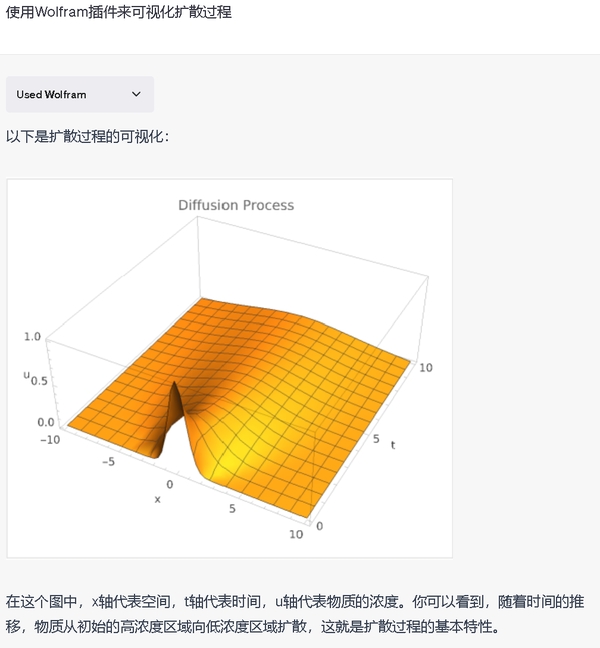Click the "Used Wolfram" label text
Viewport: 600px width, 648px height.
[x=51, y=94]
